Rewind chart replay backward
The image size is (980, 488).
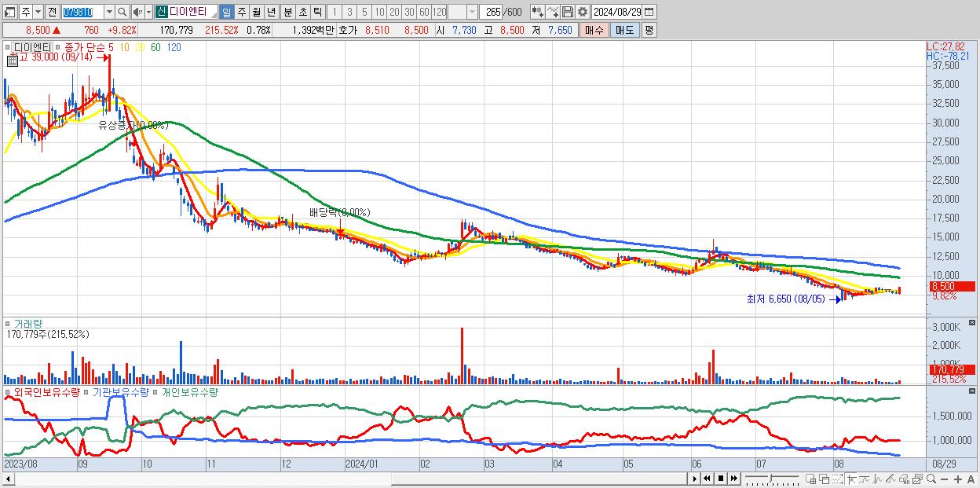[x=707, y=479]
